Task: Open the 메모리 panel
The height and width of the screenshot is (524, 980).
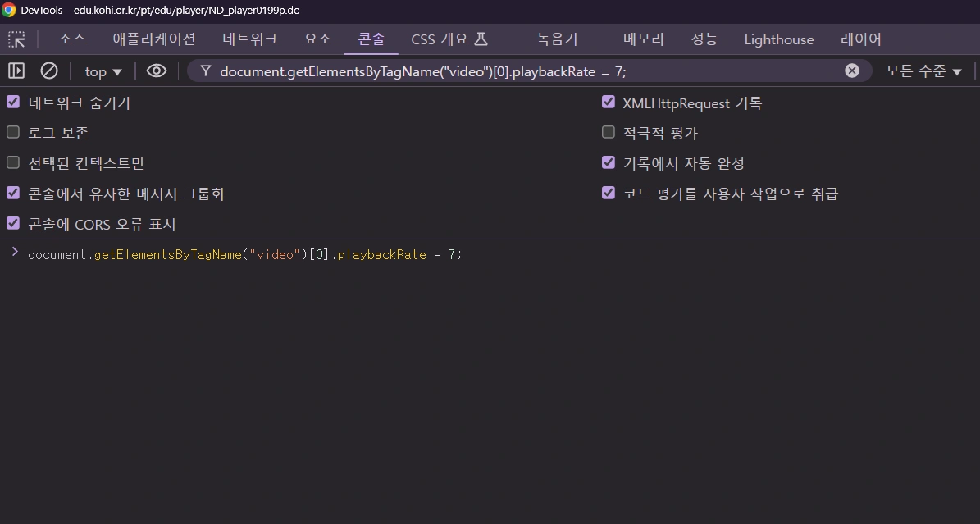Action: [x=643, y=39]
